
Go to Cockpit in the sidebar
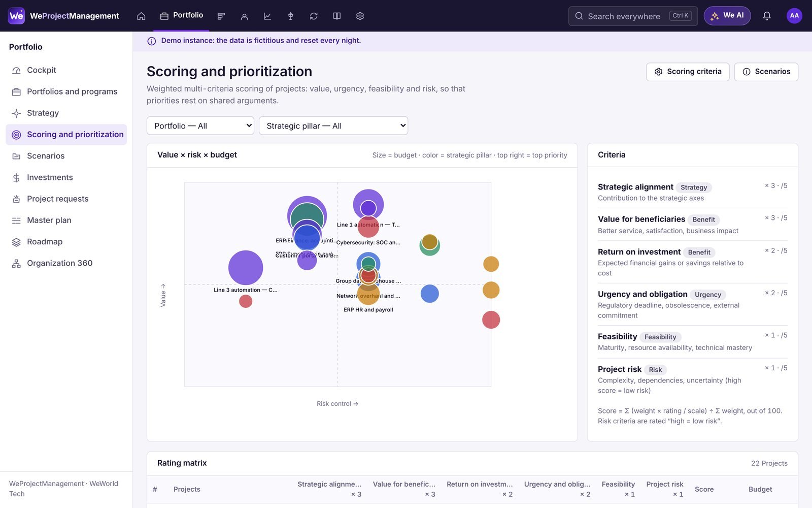coord(66,70)
